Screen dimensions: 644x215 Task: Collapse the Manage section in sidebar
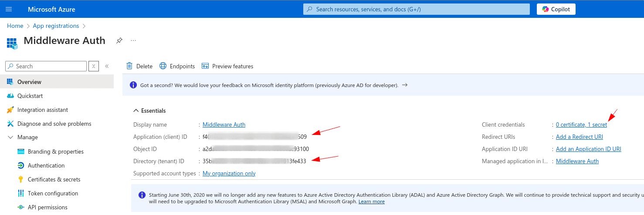pyautogui.click(x=11, y=138)
